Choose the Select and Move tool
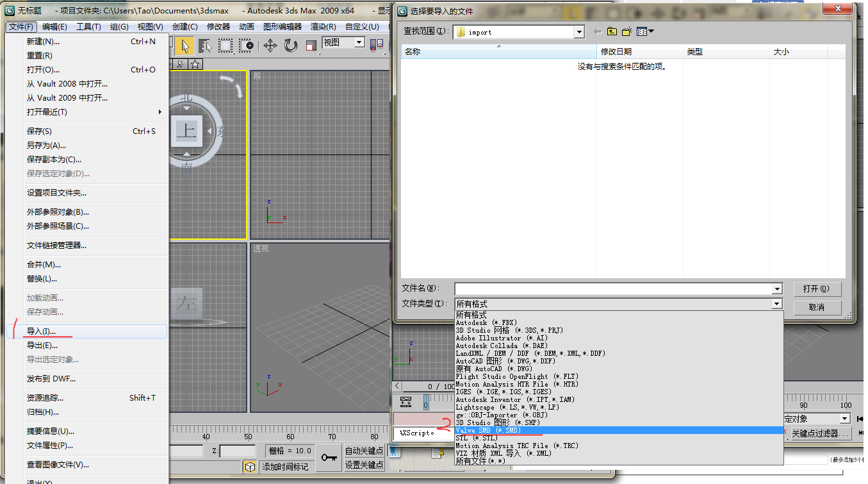868x484 pixels. pyautogui.click(x=270, y=45)
